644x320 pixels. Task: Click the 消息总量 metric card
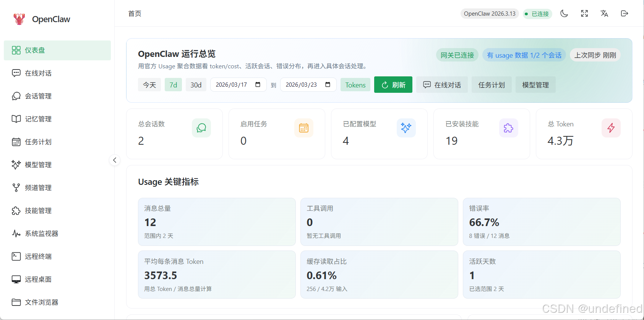point(217,222)
